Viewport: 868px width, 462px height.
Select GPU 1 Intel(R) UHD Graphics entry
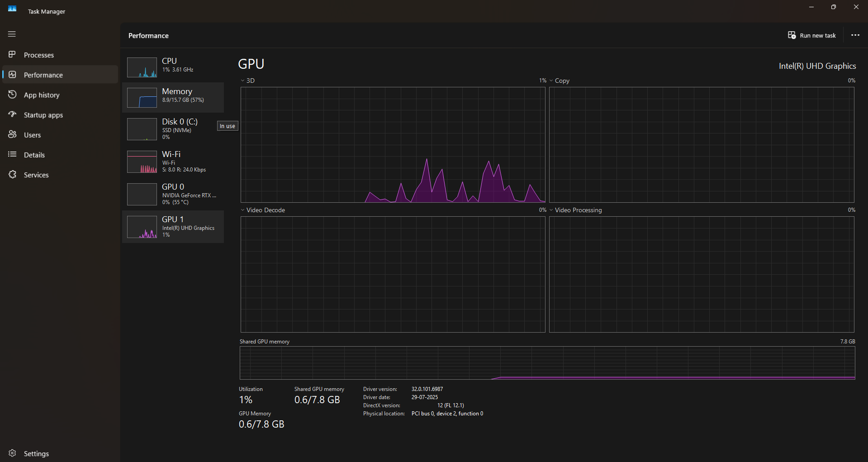pos(173,227)
